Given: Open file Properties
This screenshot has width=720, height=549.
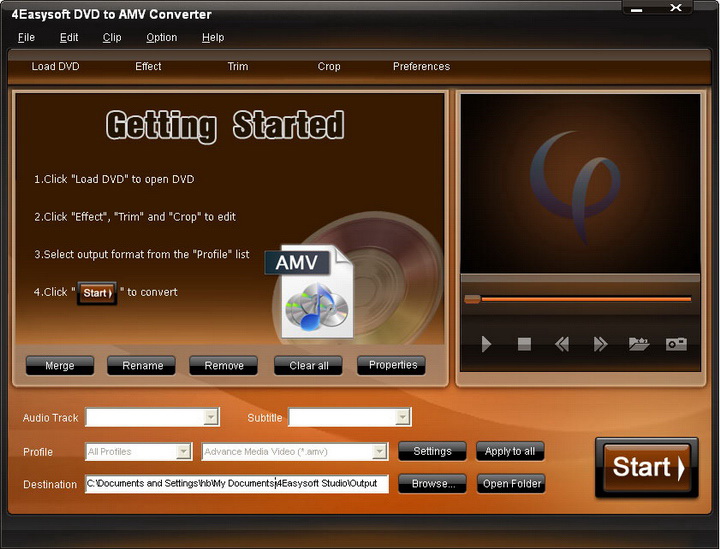Looking at the screenshot, I should click(x=392, y=365).
